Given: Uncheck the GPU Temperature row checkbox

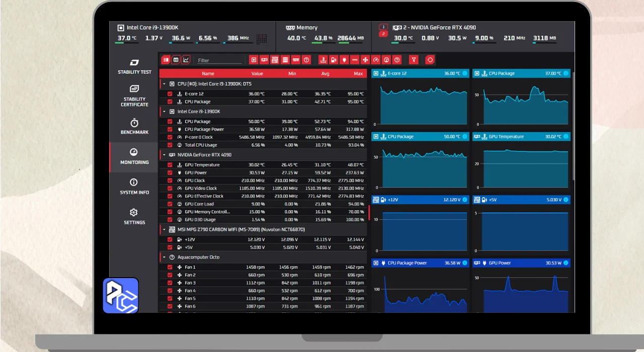Looking at the screenshot, I should pyautogui.click(x=170, y=165).
